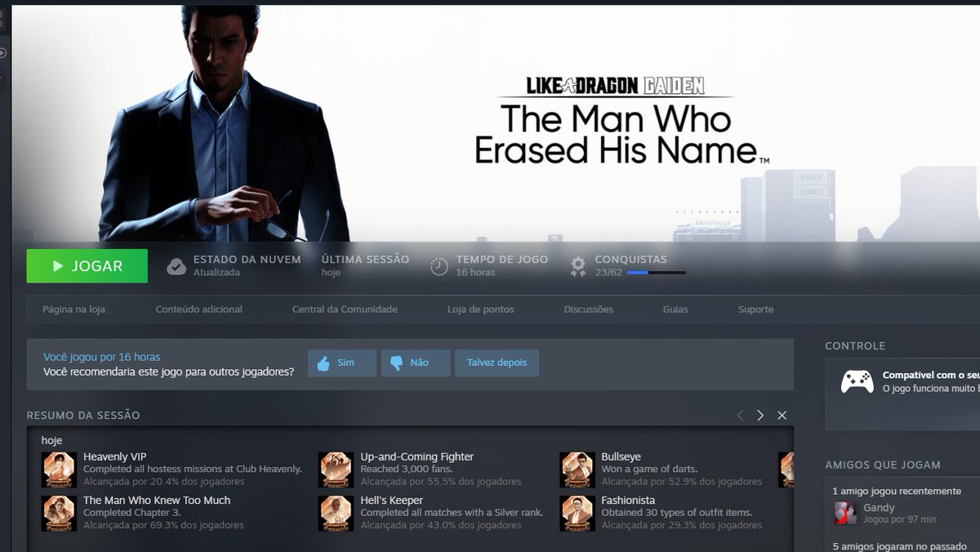Open Discussões tab
The height and width of the screenshot is (552, 980).
[589, 309]
